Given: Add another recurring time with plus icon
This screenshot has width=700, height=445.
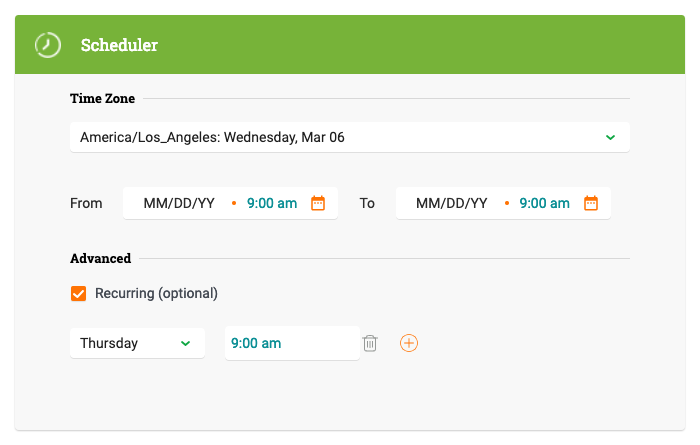Looking at the screenshot, I should 409,343.
